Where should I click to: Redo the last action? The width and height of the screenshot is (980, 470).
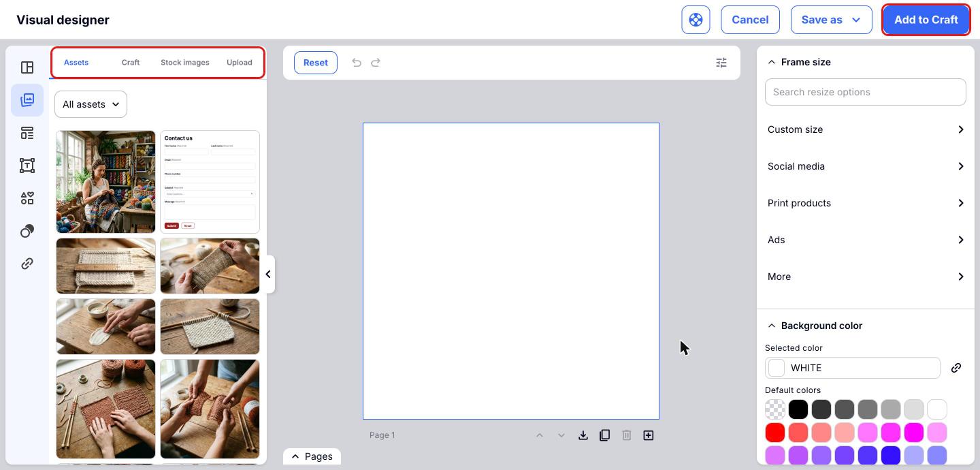pos(376,63)
